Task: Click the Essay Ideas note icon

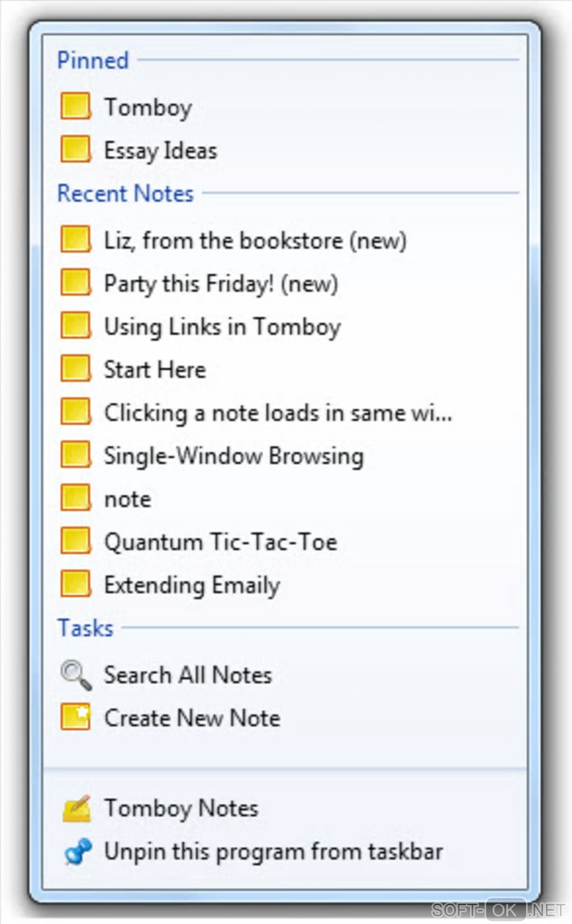Action: tap(75, 150)
